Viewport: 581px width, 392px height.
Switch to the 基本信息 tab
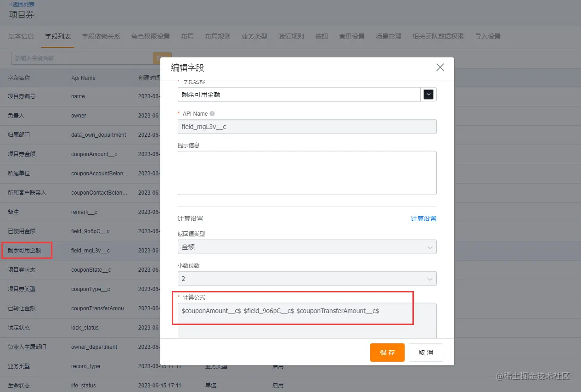pos(21,36)
